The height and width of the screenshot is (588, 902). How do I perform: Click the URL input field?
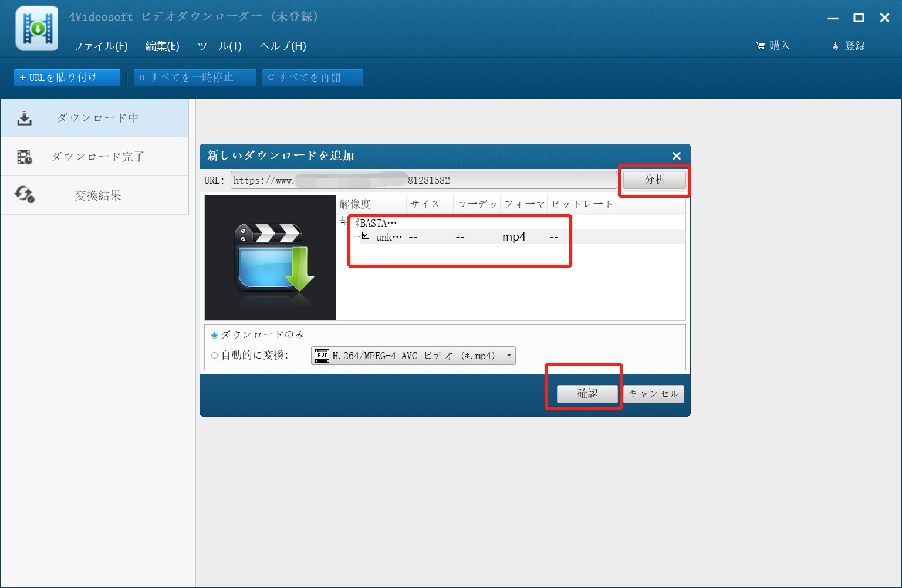[424, 180]
